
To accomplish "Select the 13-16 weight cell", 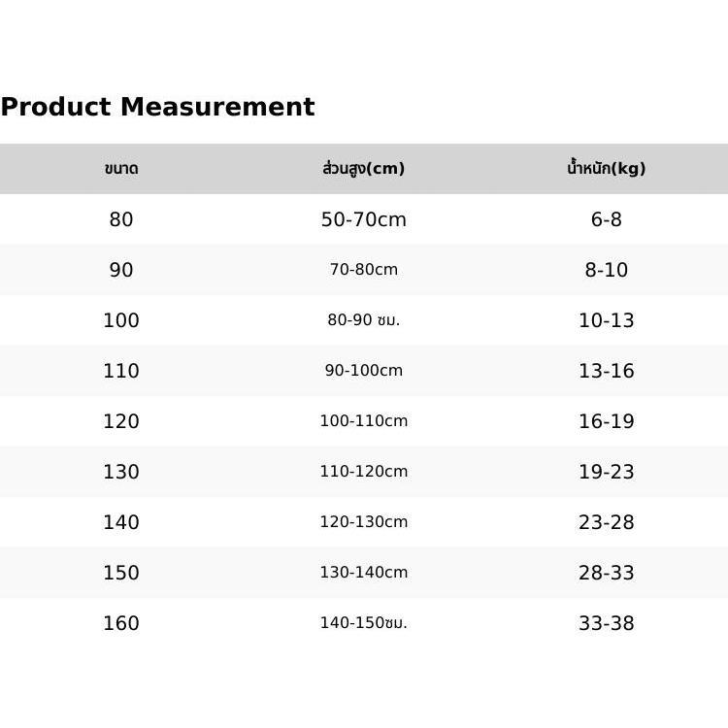I will 606,371.
